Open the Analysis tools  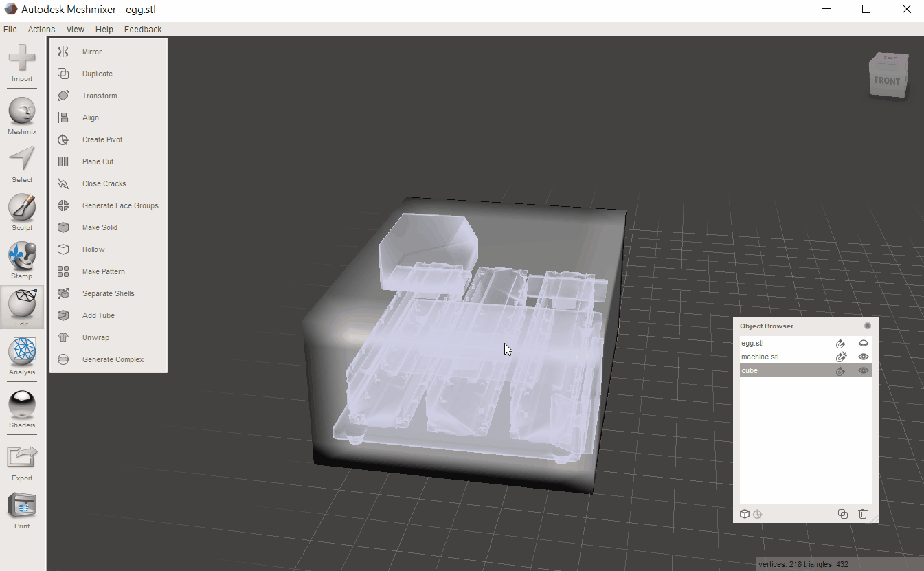pyautogui.click(x=22, y=357)
